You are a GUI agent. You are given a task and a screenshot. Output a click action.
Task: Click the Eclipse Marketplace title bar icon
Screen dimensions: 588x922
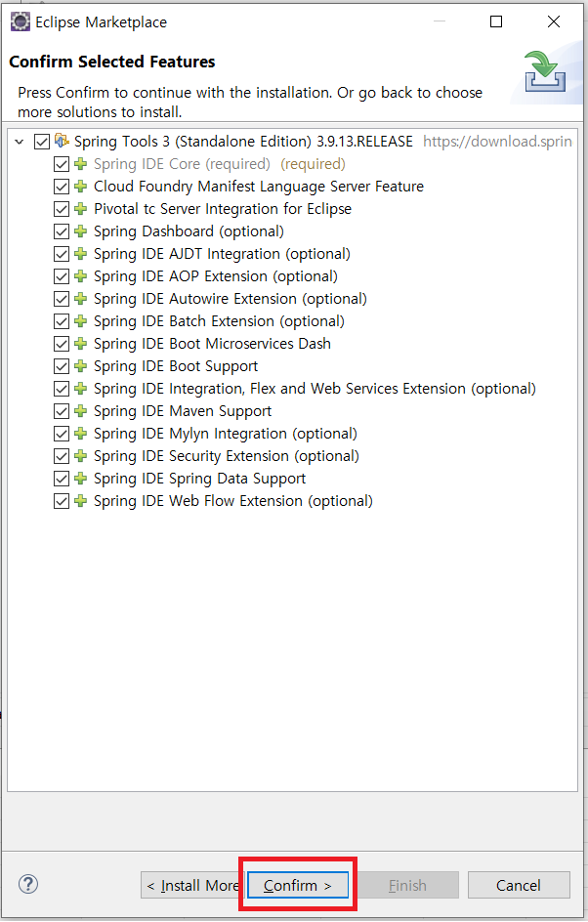click(x=21, y=21)
